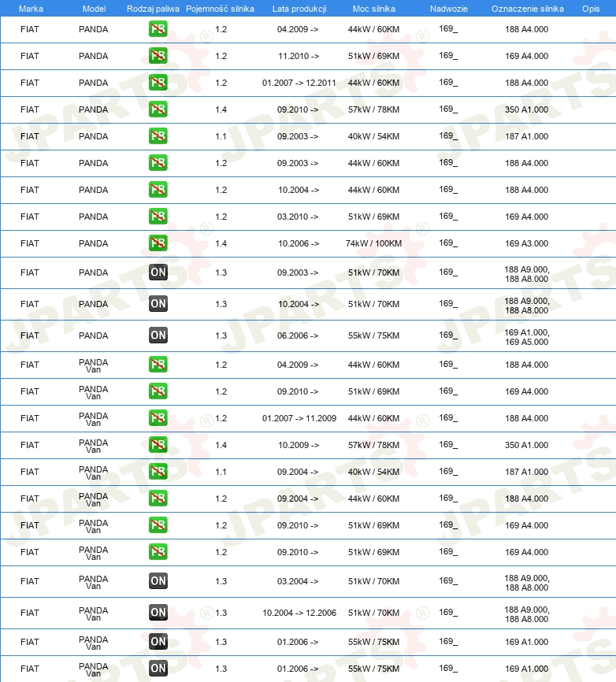The image size is (616, 682).
Task: Click the Moc silnika column header
Action: coord(373,9)
